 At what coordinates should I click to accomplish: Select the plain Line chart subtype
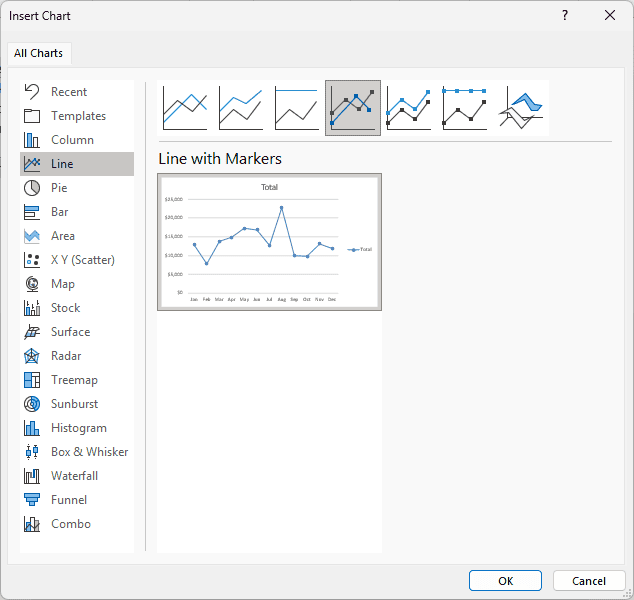185,108
